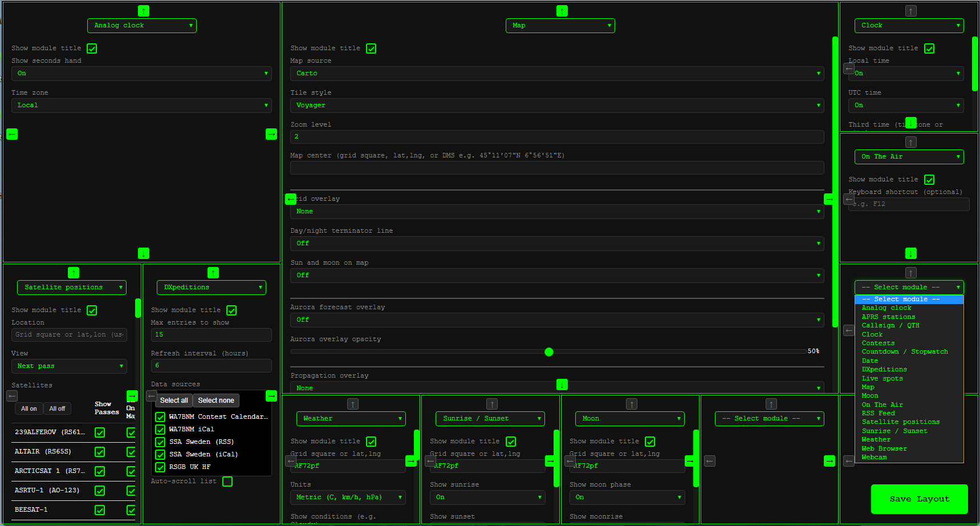Toggle Auto-scroll list for DXpeditions

pyautogui.click(x=227, y=482)
